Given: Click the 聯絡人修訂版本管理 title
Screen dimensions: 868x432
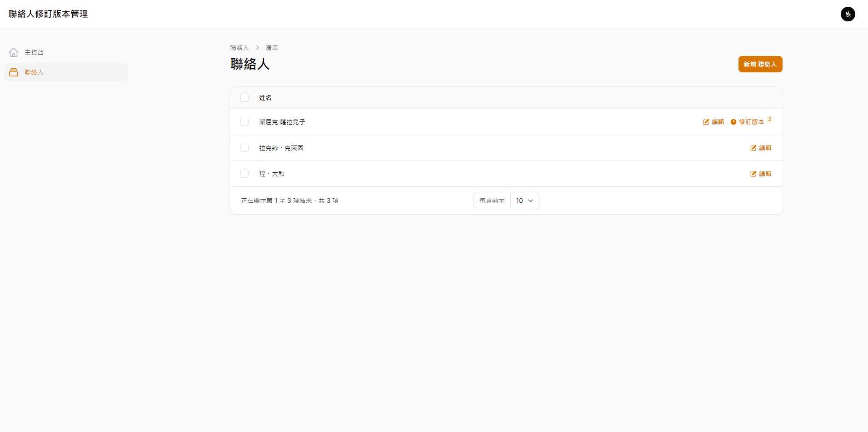Looking at the screenshot, I should pos(48,14).
